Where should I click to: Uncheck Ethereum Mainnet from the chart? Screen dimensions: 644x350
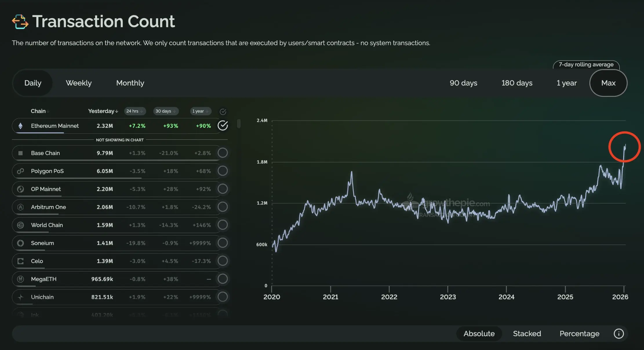(223, 126)
